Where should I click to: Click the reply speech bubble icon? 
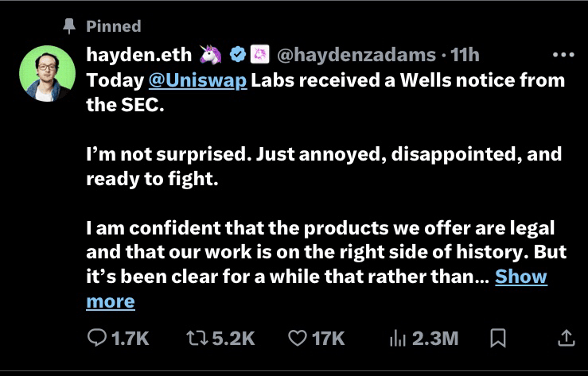pos(96,338)
